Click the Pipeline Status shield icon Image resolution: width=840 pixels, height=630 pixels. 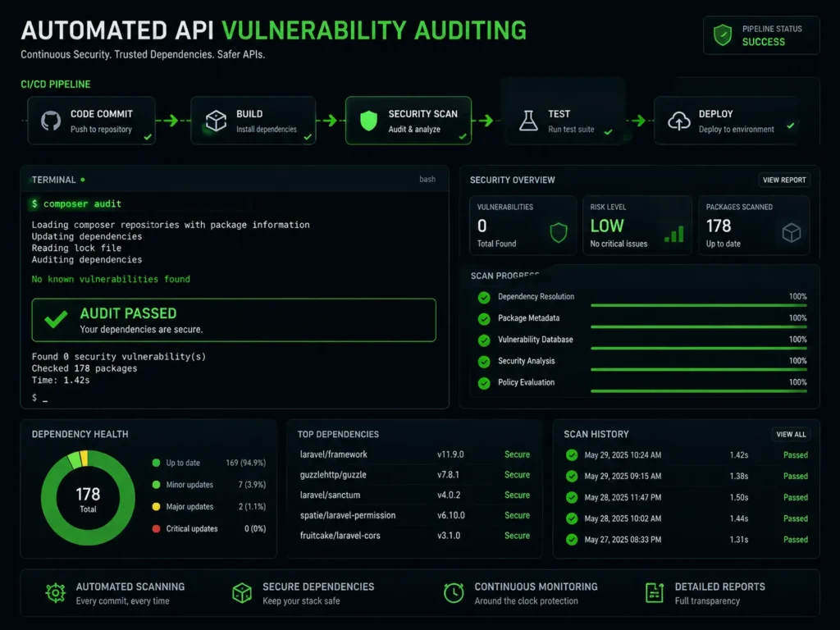723,34
